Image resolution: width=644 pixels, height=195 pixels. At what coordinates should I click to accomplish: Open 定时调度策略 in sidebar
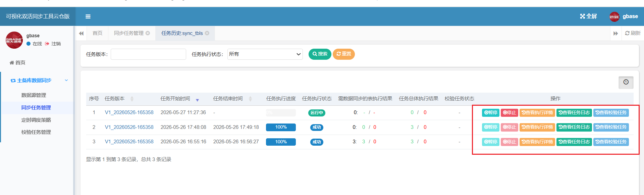click(36, 120)
